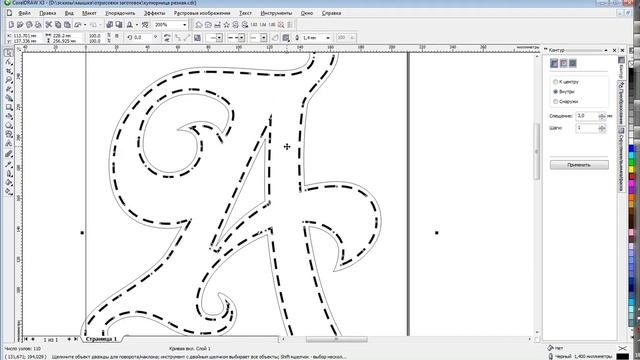Click the horizontal scrollbar thumb

336,339
